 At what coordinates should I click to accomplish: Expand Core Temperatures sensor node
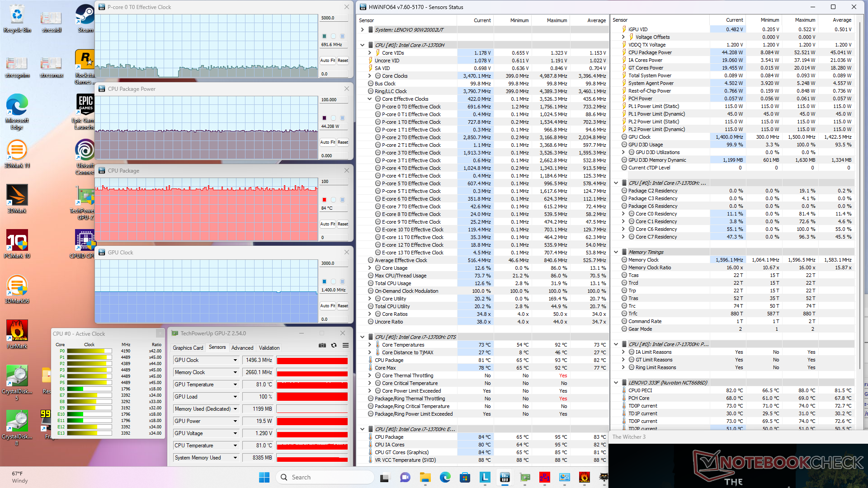369,345
